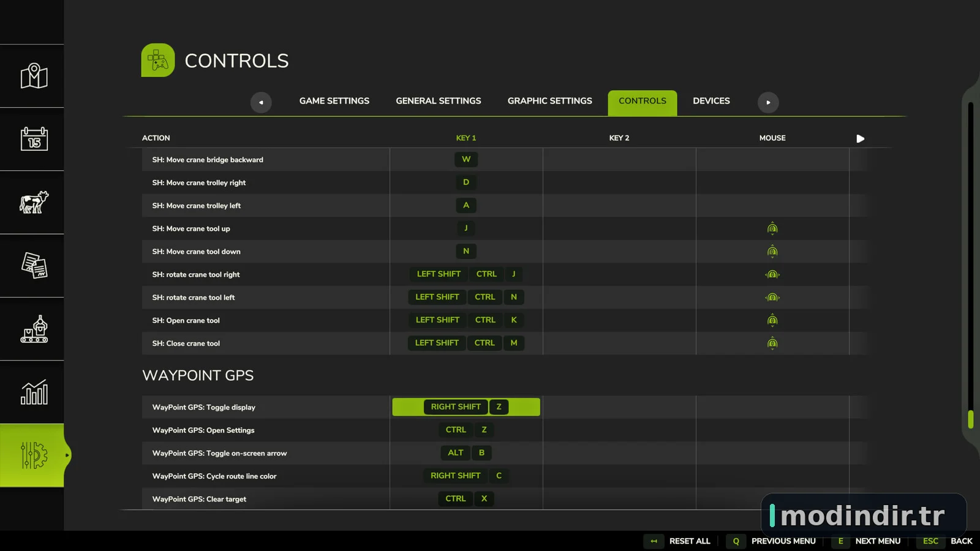The height and width of the screenshot is (551, 980).
Task: Edit RIGHT SHIFT C binding for Cycle route color
Action: click(x=466, y=476)
